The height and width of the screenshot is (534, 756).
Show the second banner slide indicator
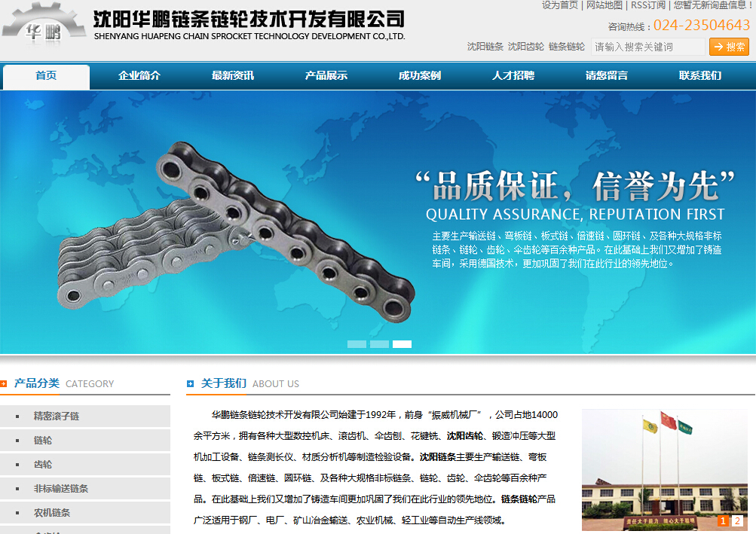(x=379, y=344)
